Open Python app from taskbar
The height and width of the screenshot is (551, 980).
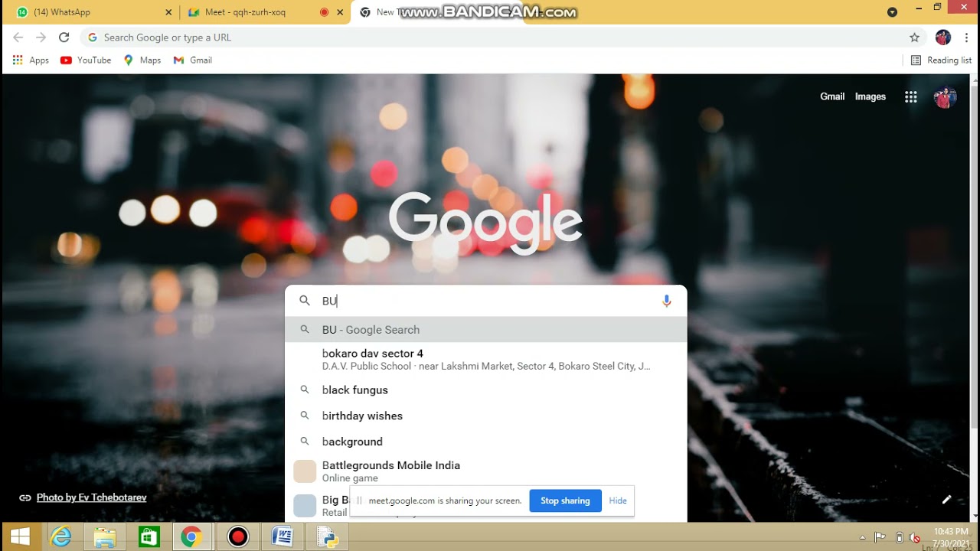pos(328,537)
